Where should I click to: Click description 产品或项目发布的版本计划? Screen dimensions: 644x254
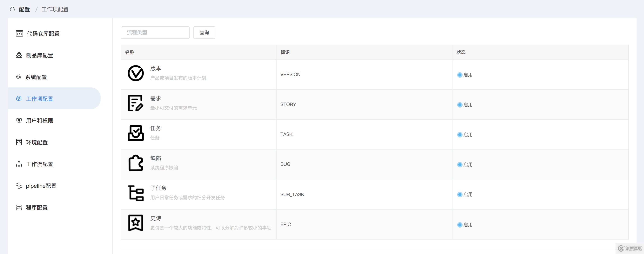point(178,78)
